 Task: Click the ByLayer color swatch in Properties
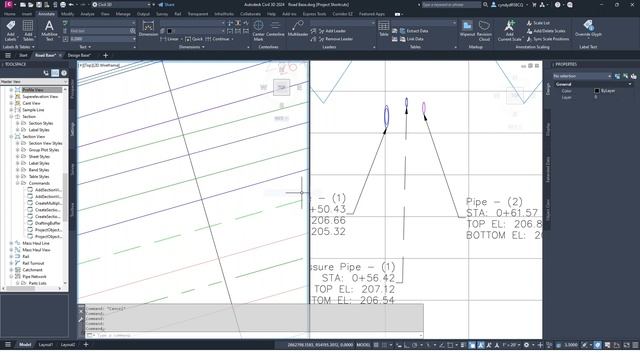click(597, 91)
